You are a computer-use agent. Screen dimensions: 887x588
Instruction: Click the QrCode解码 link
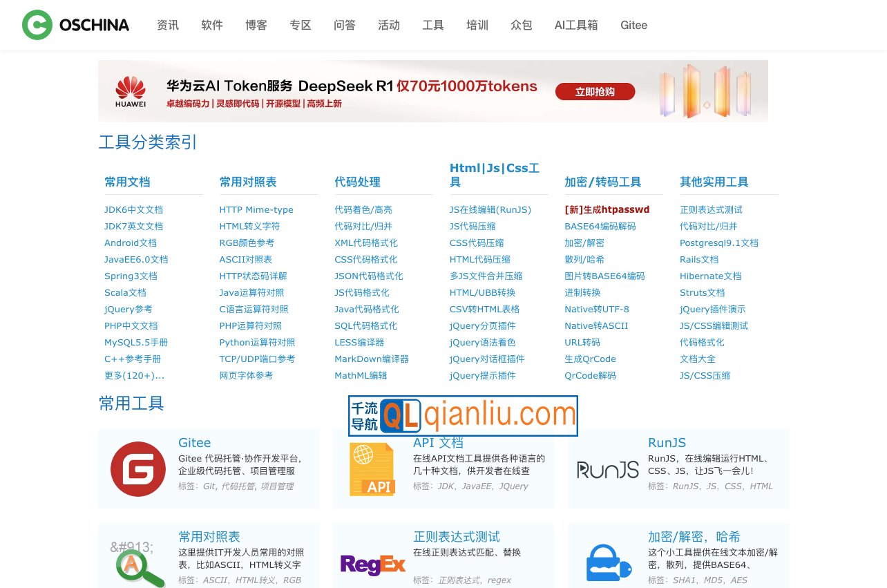(589, 375)
